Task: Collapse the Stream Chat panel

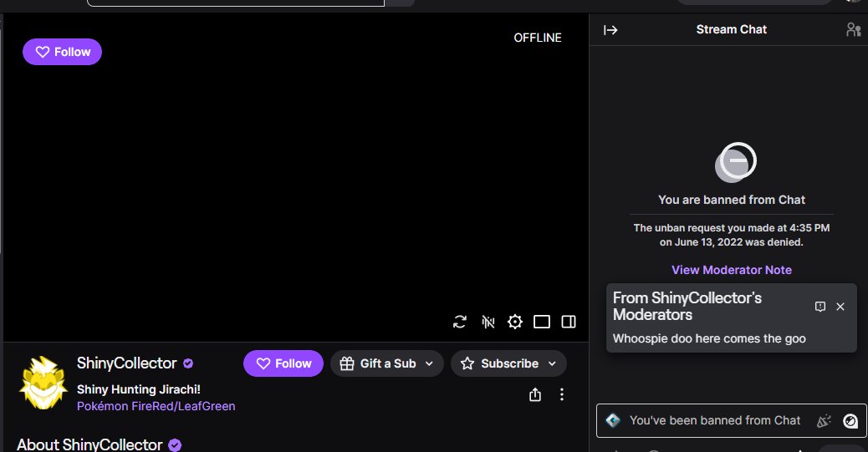Action: pos(610,30)
